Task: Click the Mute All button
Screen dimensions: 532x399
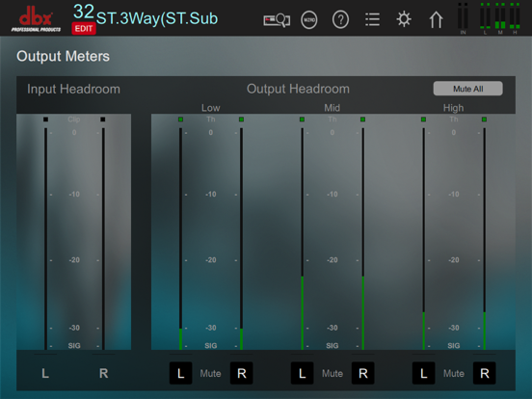Action: pos(467,89)
